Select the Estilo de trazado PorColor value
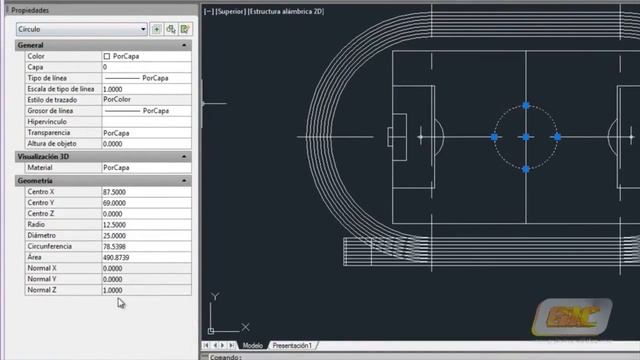Screen dimensions: 640x360 pos(146,100)
